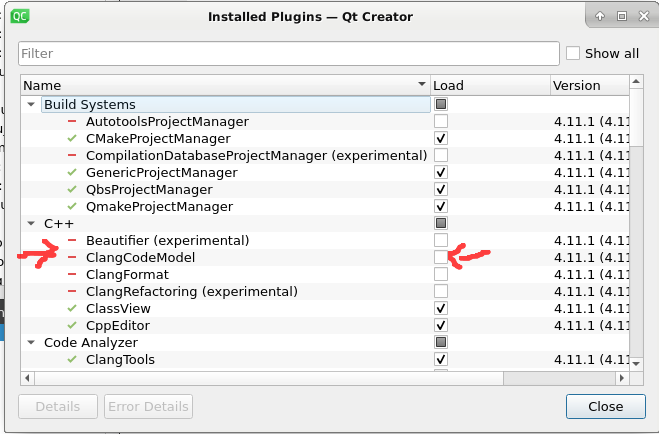This screenshot has height=434, width=659.
Task: Click the vertical scrollbar up arrow
Action: [636, 82]
